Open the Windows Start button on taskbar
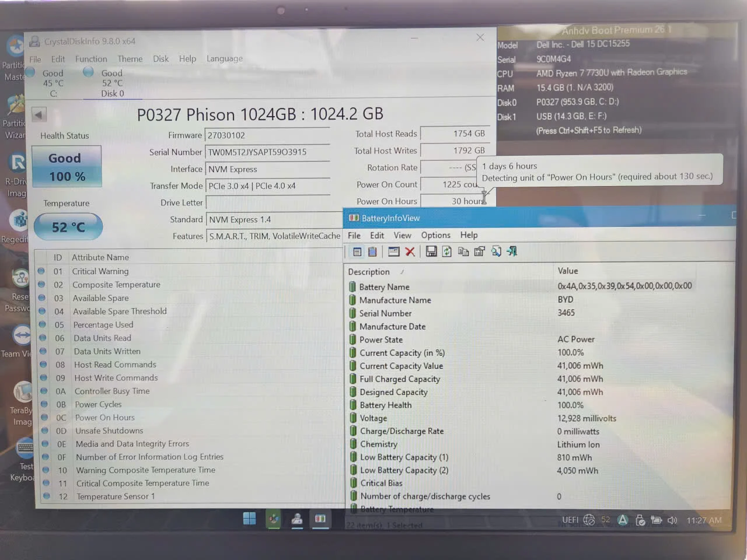The image size is (747, 560). pyautogui.click(x=249, y=519)
